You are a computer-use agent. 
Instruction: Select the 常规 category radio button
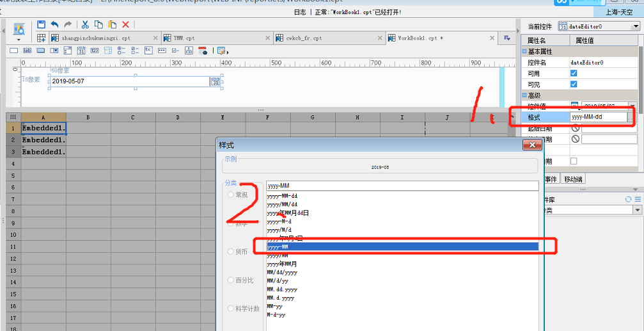[231, 195]
